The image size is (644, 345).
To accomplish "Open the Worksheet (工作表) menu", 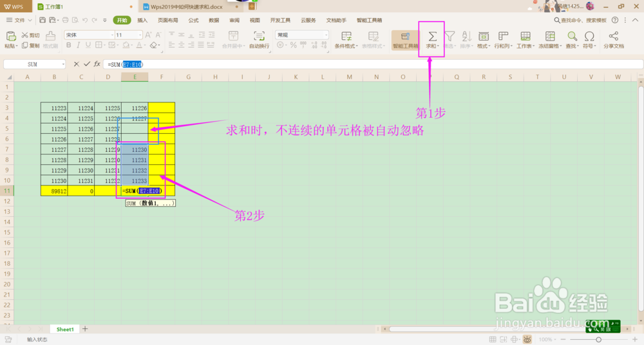I will [526, 40].
